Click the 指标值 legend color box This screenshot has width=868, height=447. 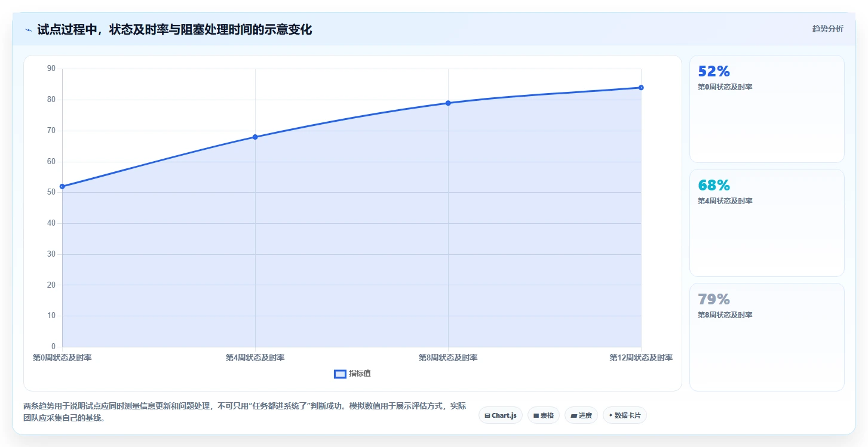click(340, 374)
